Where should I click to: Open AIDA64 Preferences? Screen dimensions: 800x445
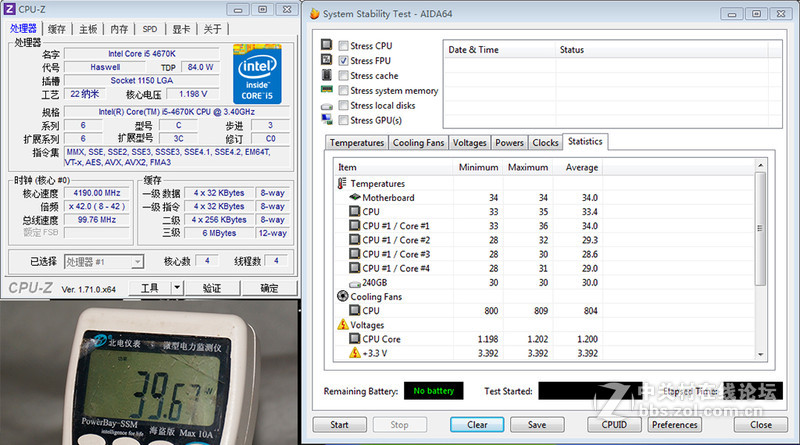tap(675, 424)
